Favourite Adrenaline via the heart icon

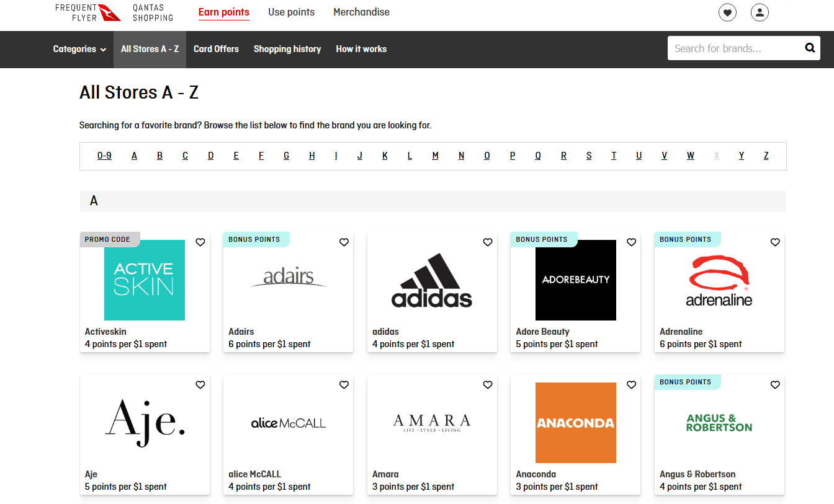pos(775,242)
